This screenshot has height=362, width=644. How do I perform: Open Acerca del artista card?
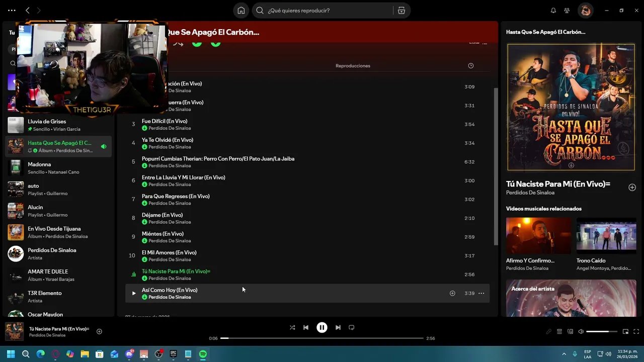pyautogui.click(x=571, y=298)
